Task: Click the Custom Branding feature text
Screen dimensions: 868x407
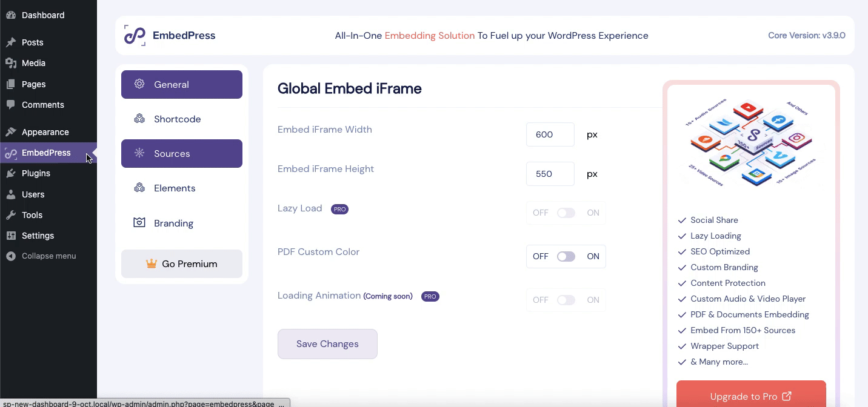Action: point(724,267)
